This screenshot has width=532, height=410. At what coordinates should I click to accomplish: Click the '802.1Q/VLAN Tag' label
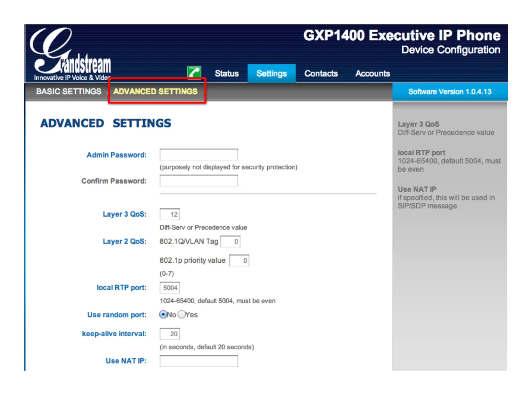(189, 241)
